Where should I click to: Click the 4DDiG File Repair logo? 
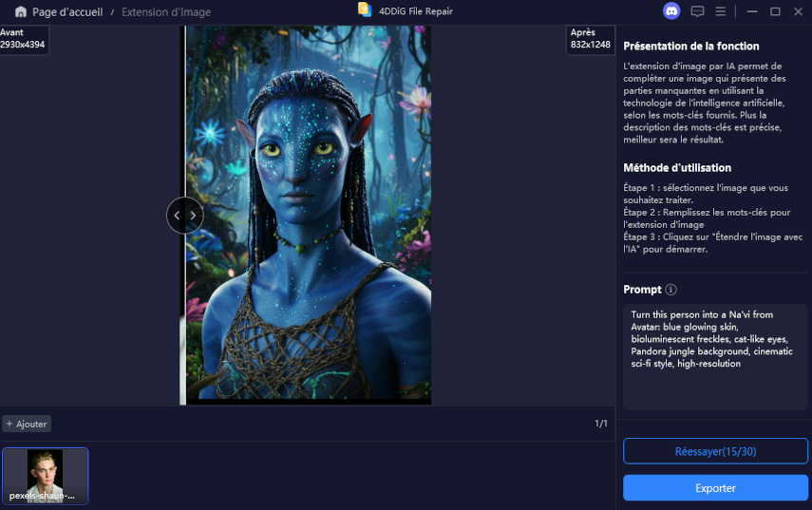pyautogui.click(x=365, y=9)
